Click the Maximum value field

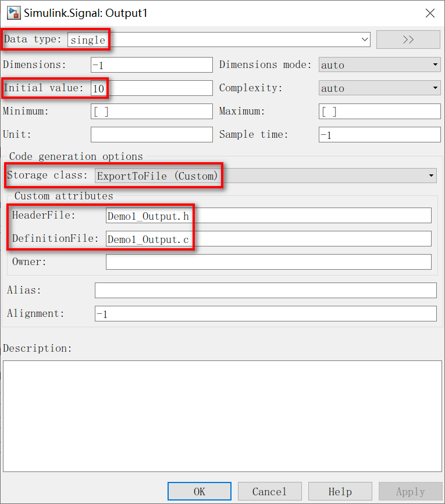tap(379, 111)
